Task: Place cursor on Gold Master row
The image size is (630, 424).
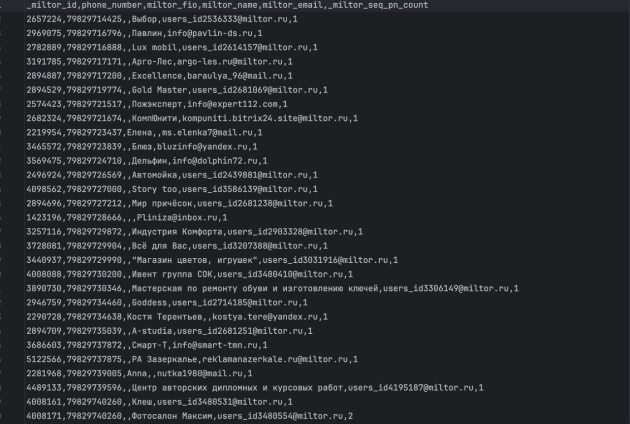Action: [177, 90]
